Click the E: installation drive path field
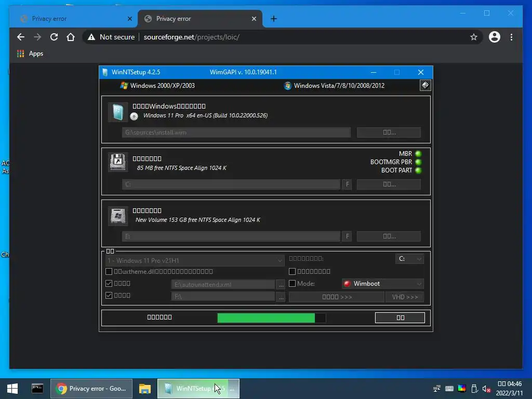 click(x=231, y=236)
